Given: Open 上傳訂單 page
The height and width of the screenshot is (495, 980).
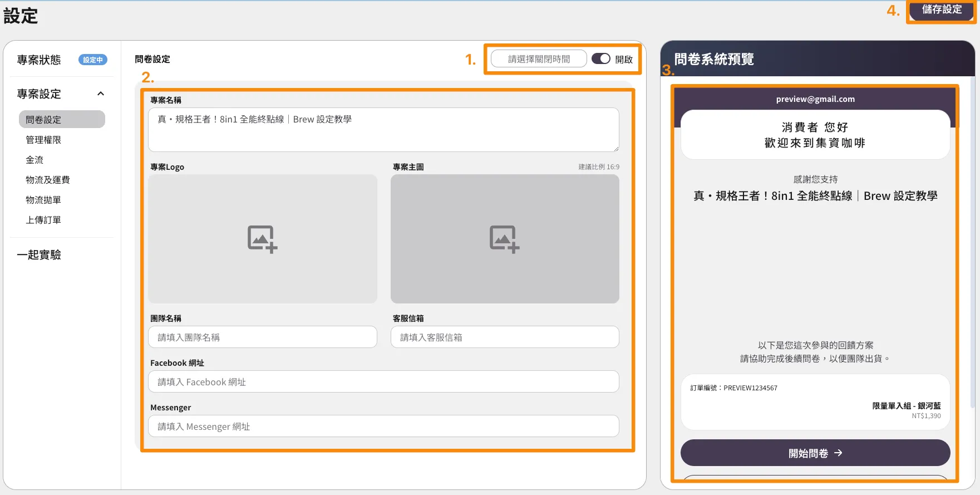Looking at the screenshot, I should point(43,220).
